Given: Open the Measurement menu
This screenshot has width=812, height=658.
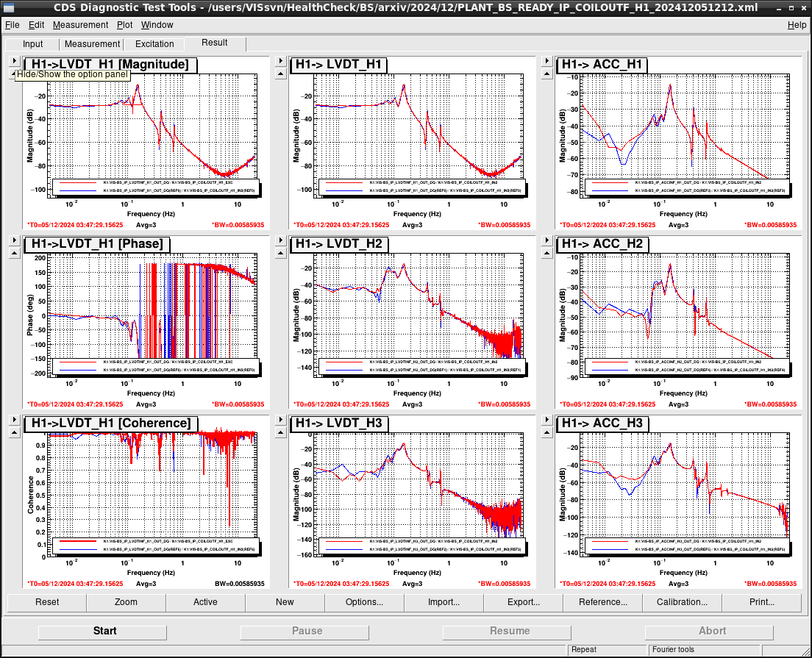Looking at the screenshot, I should pos(80,25).
